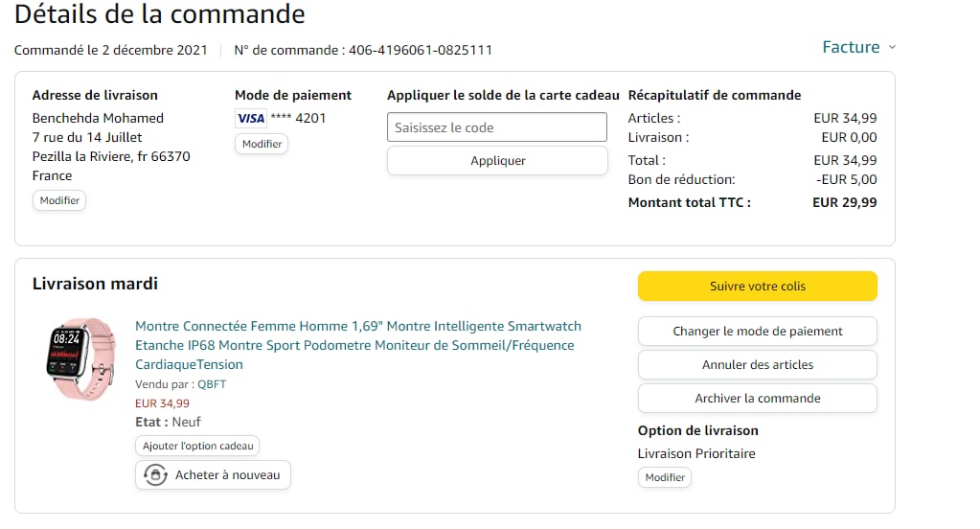Click Modifier below the VISA payment method

262,144
